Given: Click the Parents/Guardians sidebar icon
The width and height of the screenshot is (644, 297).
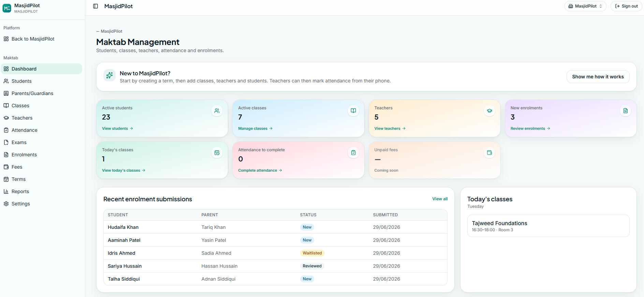Looking at the screenshot, I should [6, 93].
